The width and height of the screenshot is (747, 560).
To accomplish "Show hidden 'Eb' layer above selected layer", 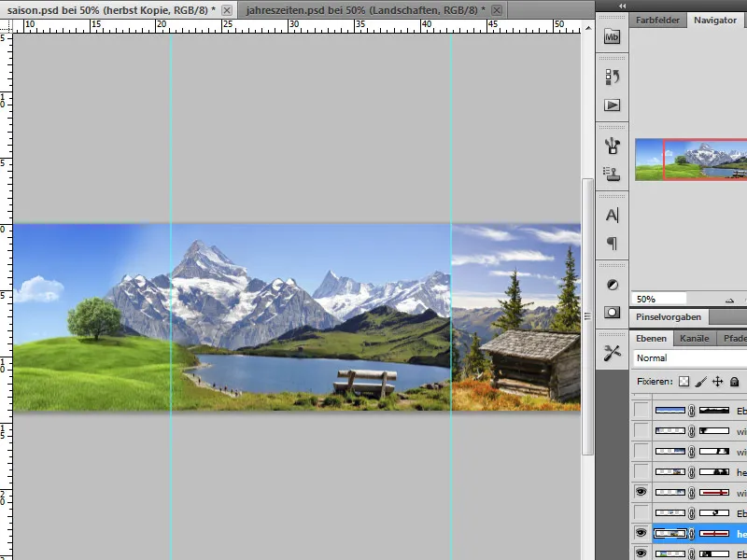I will [x=641, y=512].
